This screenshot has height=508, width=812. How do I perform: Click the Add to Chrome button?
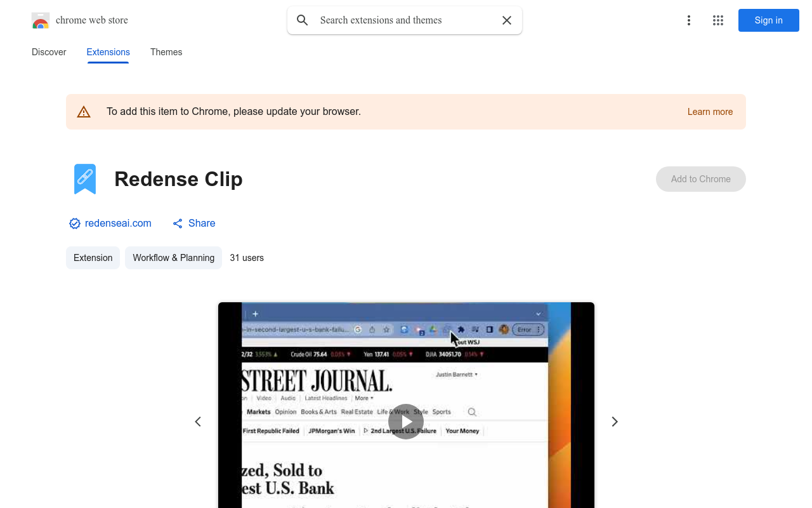click(701, 179)
